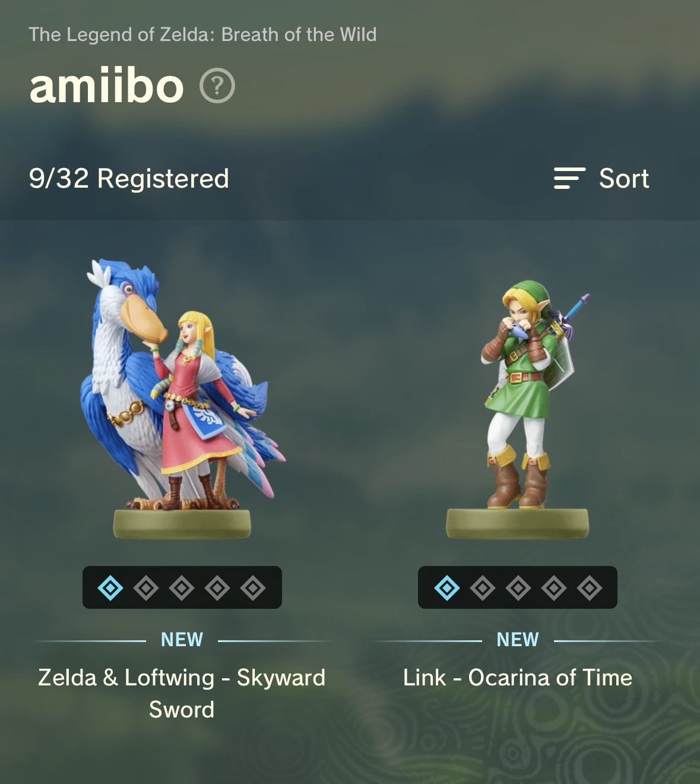
Task: Click fifth diamond under Zelda & Loftwing
Action: click(253, 588)
